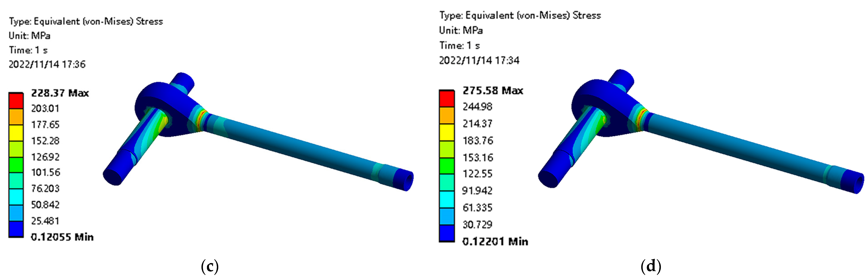Click the 0.12201 Min legend value

tap(495, 242)
